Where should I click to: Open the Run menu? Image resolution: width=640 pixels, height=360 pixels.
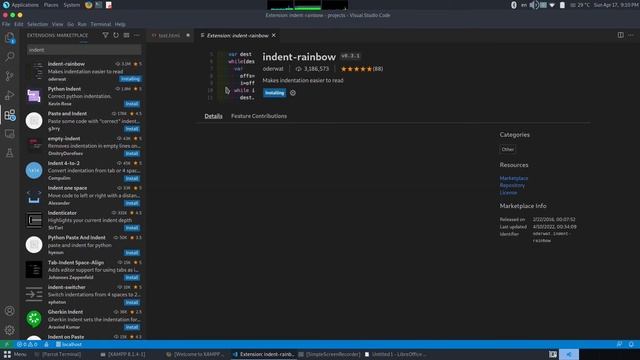(82, 24)
